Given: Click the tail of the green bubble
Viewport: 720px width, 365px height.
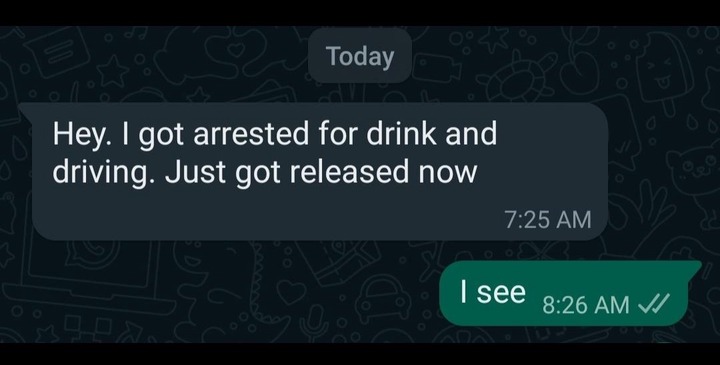Looking at the screenshot, I should click(694, 267).
